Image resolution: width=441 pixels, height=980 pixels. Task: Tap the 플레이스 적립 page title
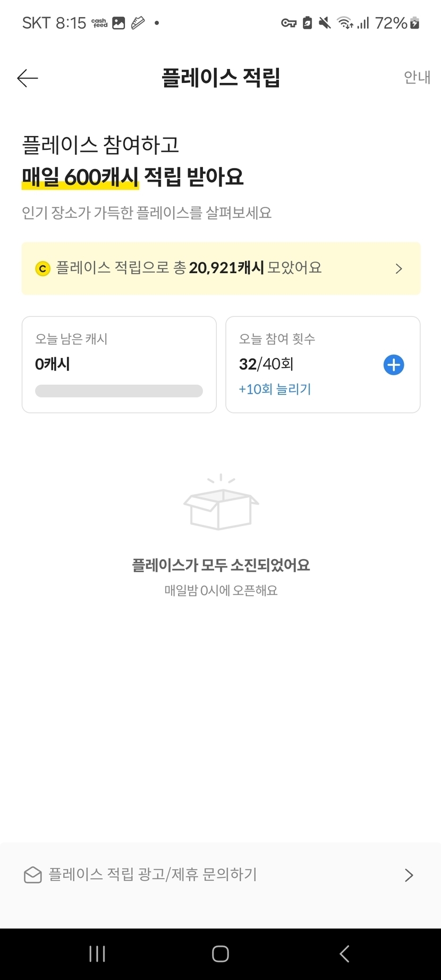[x=220, y=78]
